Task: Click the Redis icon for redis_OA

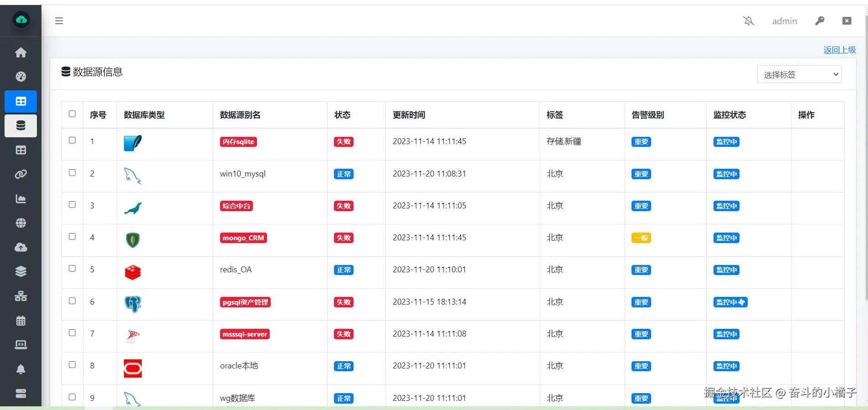Action: coord(133,272)
